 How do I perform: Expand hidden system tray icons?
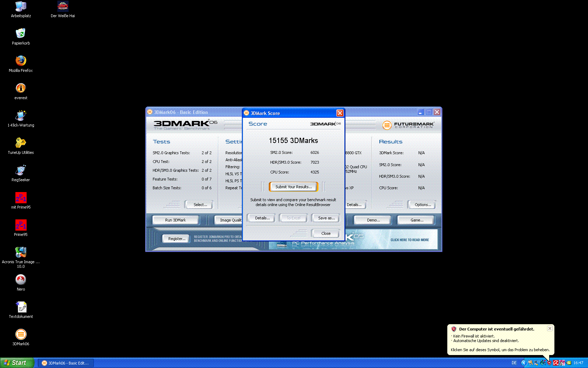[x=524, y=363]
